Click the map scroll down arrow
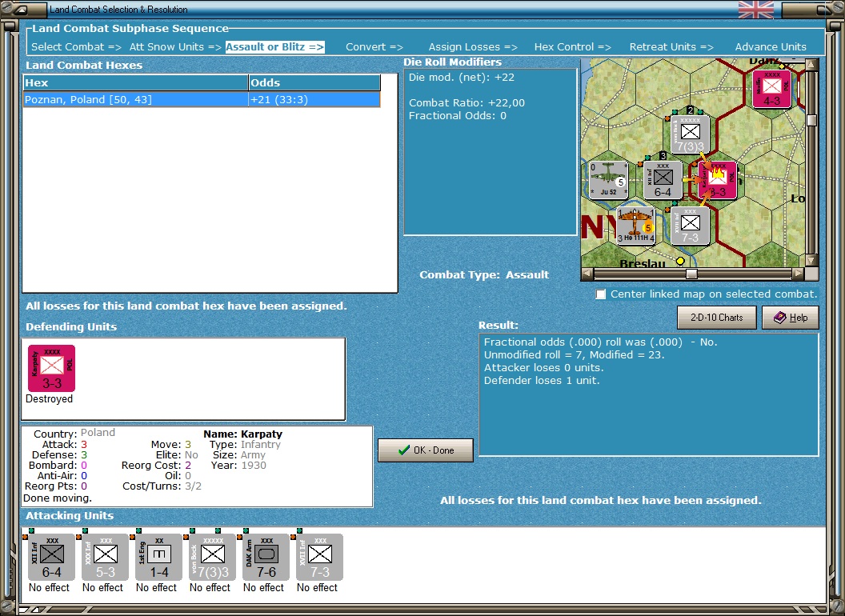845x616 pixels. click(x=811, y=260)
